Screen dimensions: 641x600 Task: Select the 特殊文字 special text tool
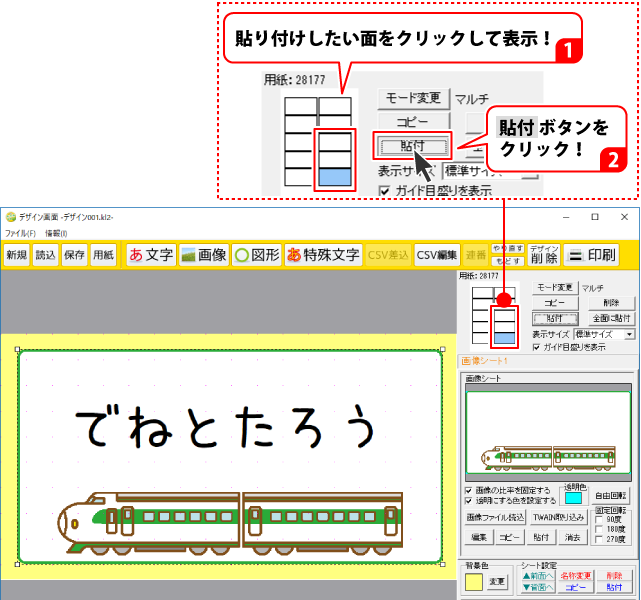(x=323, y=255)
